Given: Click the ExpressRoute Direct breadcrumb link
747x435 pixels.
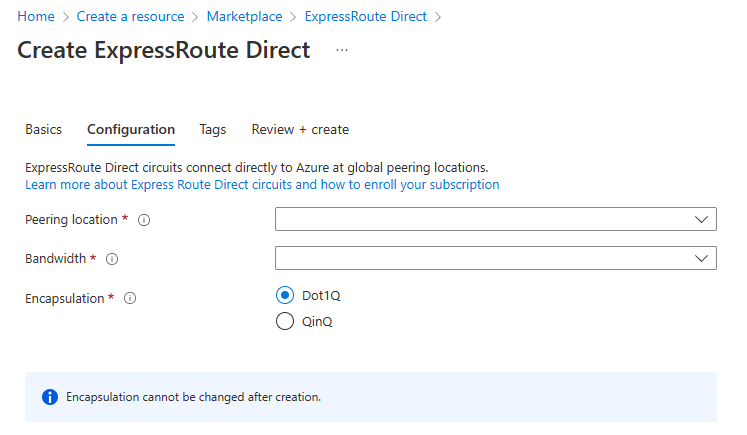Looking at the screenshot, I should click(x=365, y=16).
